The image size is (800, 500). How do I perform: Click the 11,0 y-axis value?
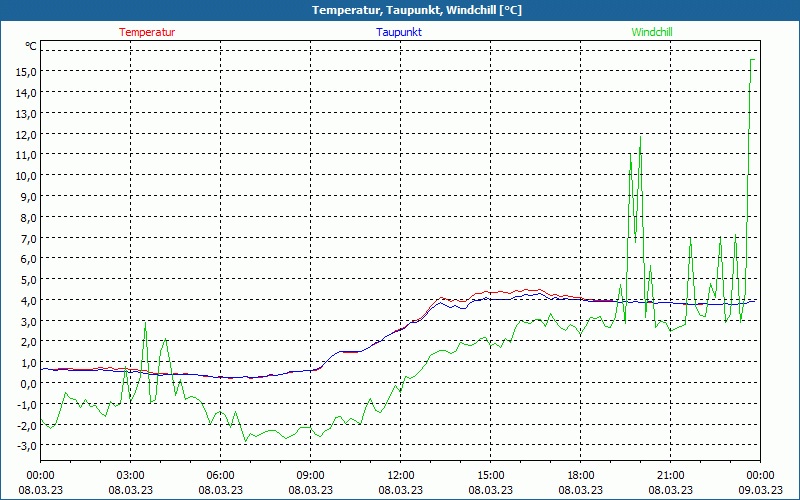[26, 155]
